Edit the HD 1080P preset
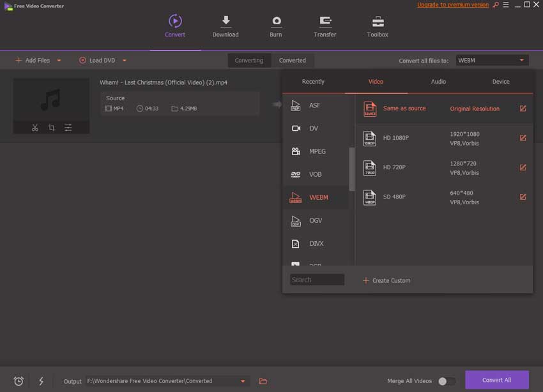543x392 pixels. click(x=523, y=138)
